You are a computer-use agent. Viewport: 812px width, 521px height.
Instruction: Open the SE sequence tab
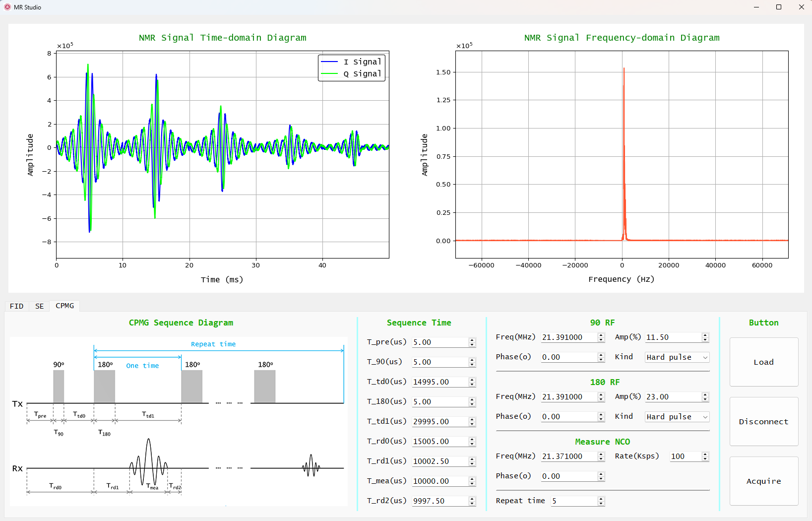tap(40, 306)
